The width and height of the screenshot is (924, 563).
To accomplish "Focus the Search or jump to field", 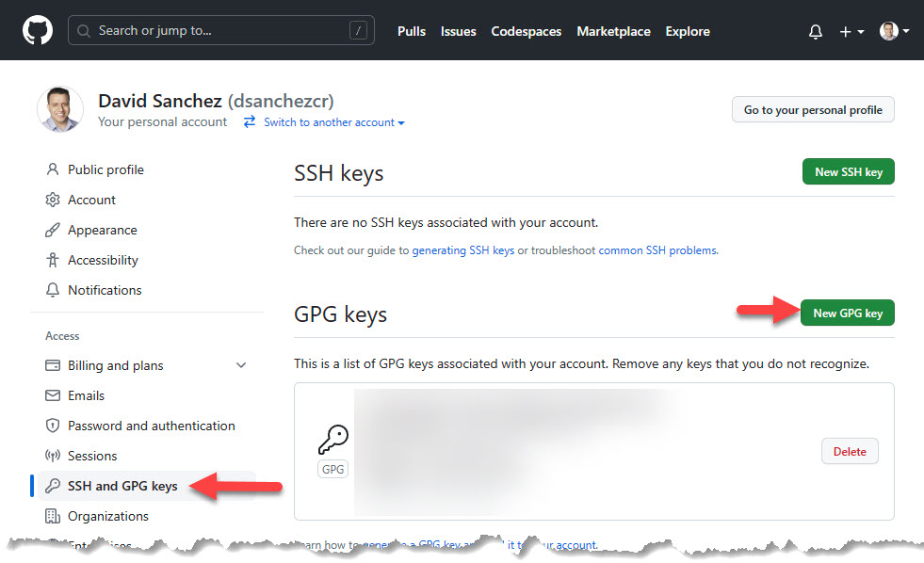I will tap(220, 31).
